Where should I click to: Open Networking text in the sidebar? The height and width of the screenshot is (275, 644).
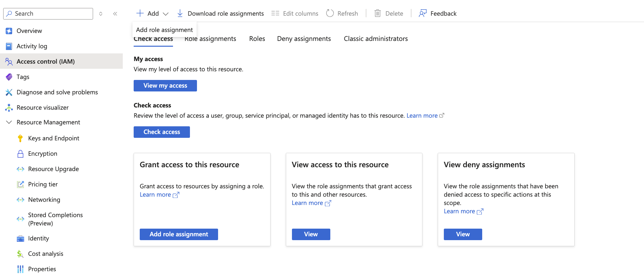click(44, 200)
